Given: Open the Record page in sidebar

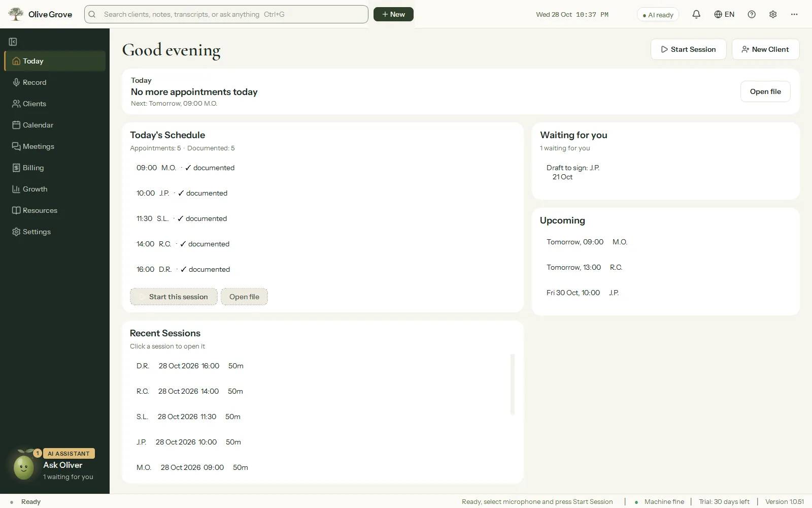Looking at the screenshot, I should point(55,82).
